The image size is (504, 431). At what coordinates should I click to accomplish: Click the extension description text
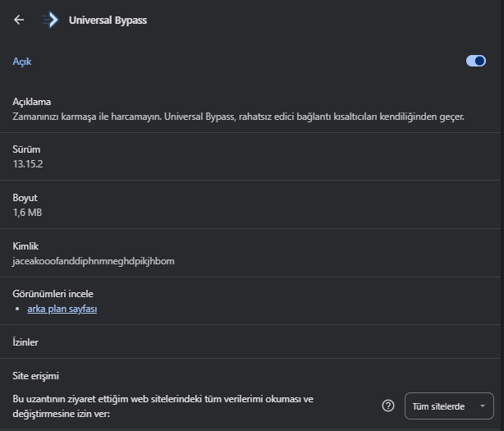pos(238,117)
